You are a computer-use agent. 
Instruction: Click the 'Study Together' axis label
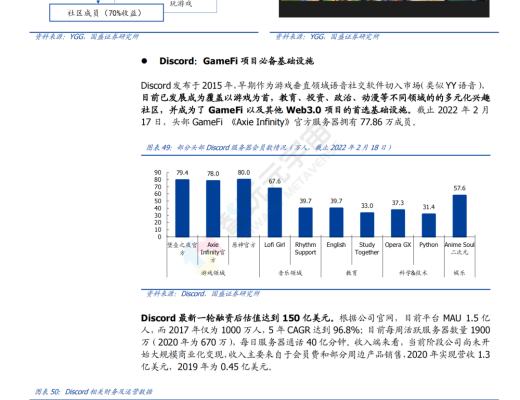point(367,249)
